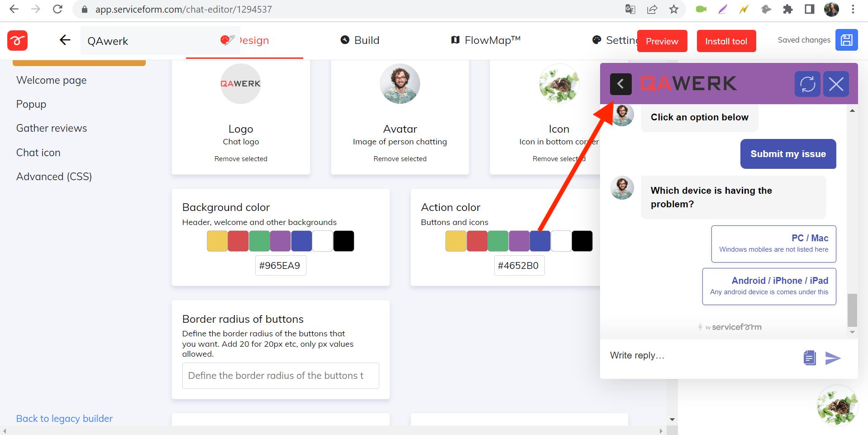868x435 pixels.
Task: Open Welcome page in the sidebar
Action: 52,80
